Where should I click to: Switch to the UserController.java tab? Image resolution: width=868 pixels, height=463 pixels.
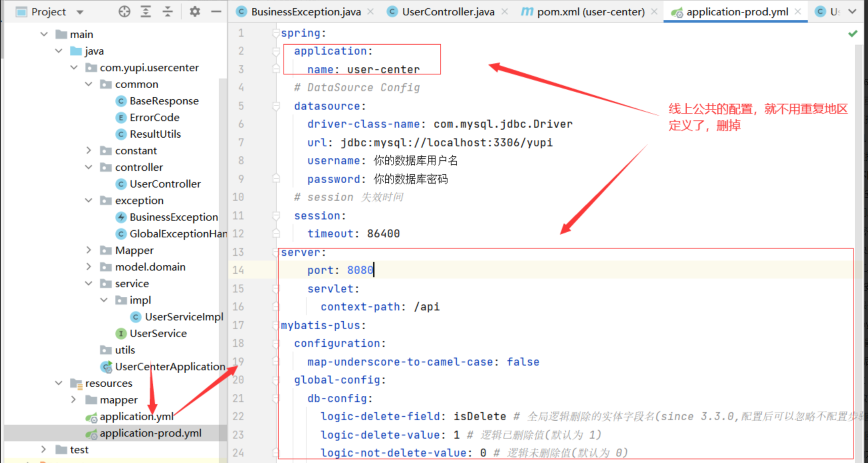[448, 12]
